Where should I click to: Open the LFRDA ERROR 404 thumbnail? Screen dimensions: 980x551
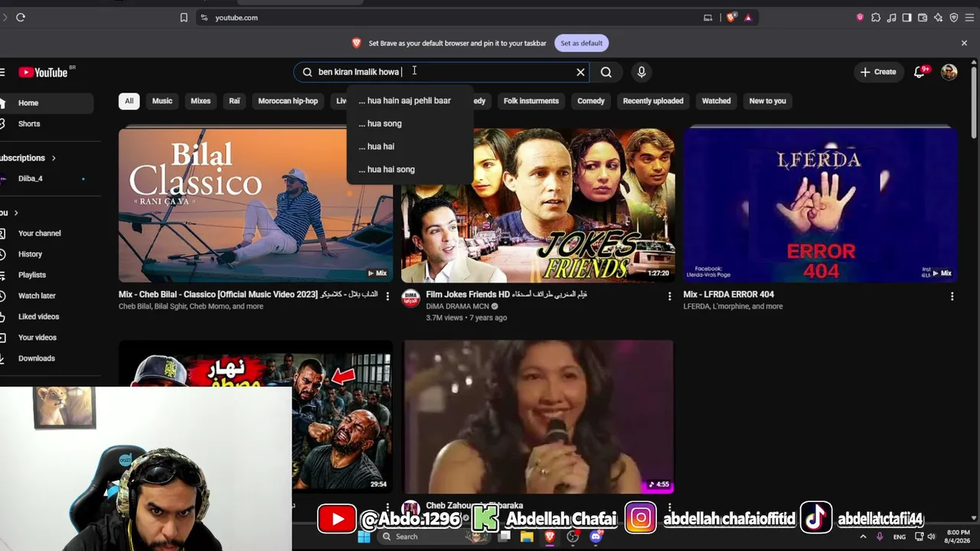(x=820, y=205)
